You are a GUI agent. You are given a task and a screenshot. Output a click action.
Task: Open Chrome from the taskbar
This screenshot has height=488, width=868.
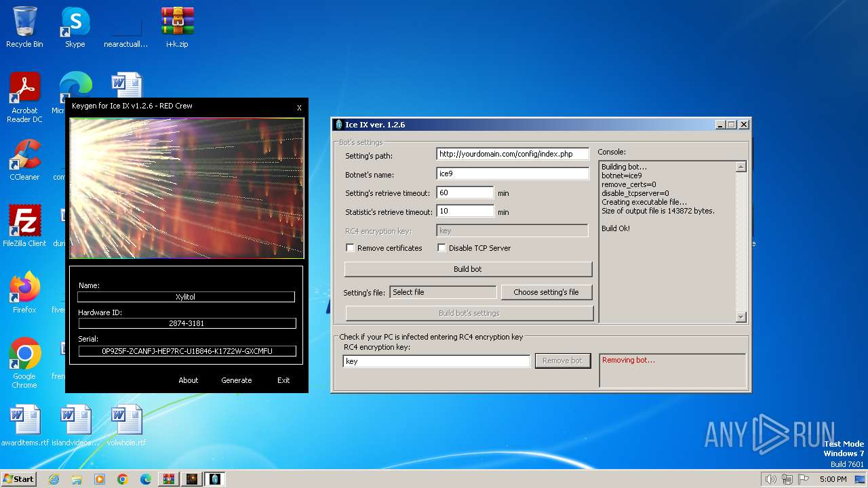(x=123, y=479)
